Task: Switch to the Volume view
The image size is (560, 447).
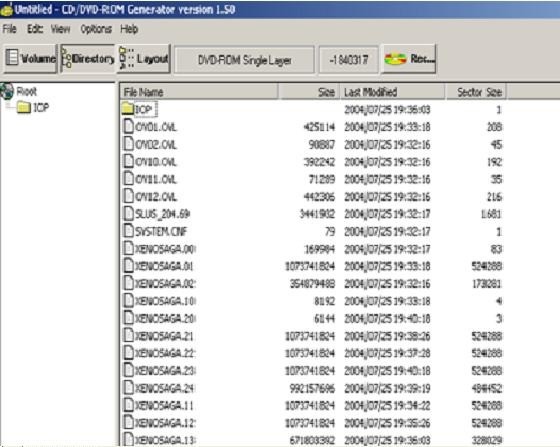Action: click(x=31, y=59)
